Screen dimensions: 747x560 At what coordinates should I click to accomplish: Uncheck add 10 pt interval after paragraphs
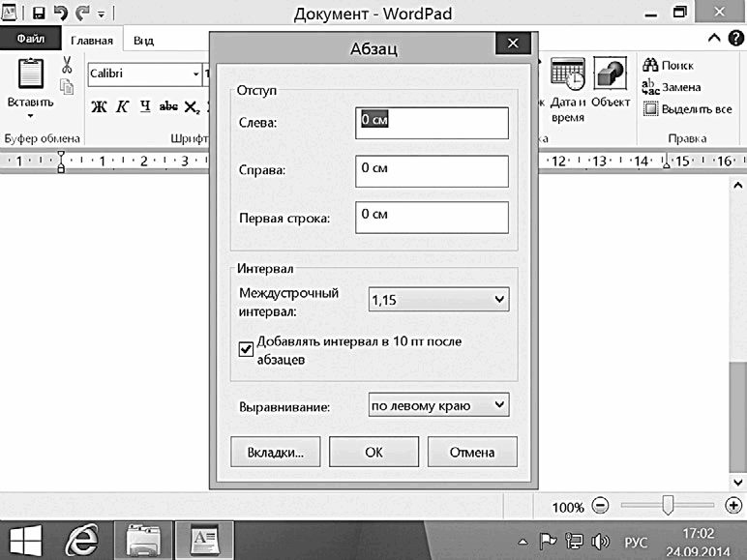(x=246, y=349)
